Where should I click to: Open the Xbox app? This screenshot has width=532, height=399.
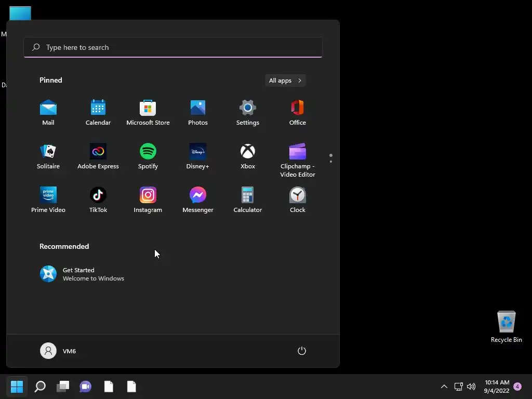[248, 156]
